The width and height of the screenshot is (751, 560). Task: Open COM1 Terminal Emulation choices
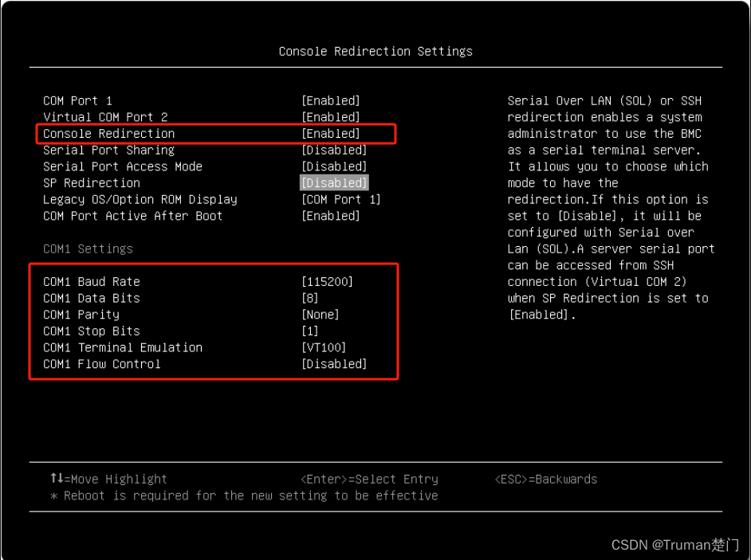click(123, 347)
